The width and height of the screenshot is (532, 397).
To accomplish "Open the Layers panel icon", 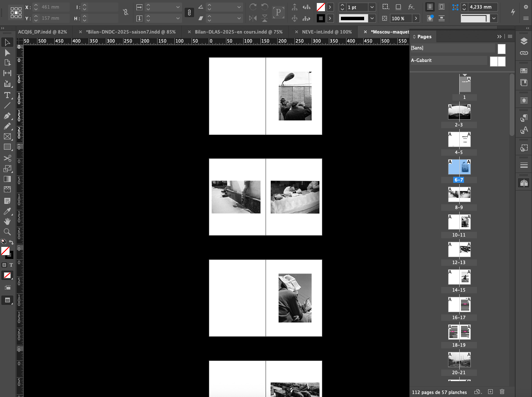I will click(x=524, y=41).
